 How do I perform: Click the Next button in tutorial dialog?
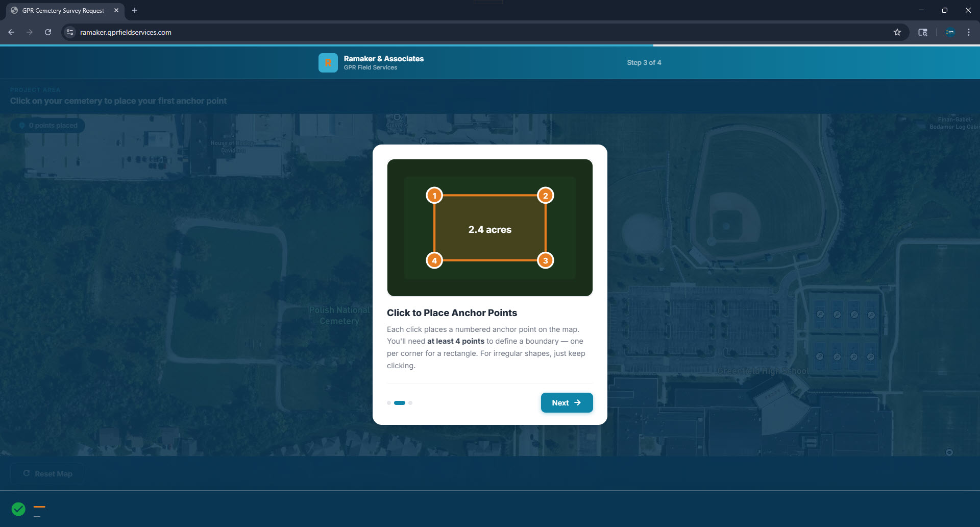click(x=567, y=402)
